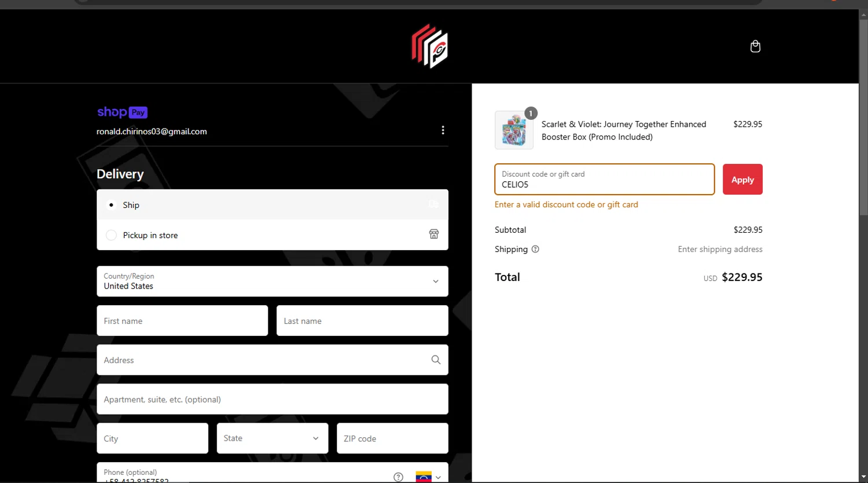The width and height of the screenshot is (868, 483).
Task: Click the booster box product thumbnail
Action: click(514, 130)
